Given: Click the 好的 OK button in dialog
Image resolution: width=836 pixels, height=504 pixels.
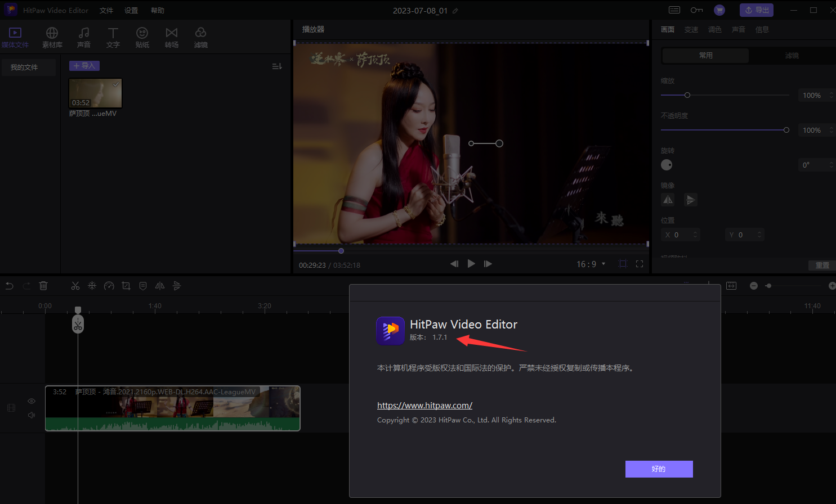Looking at the screenshot, I should 659,469.
